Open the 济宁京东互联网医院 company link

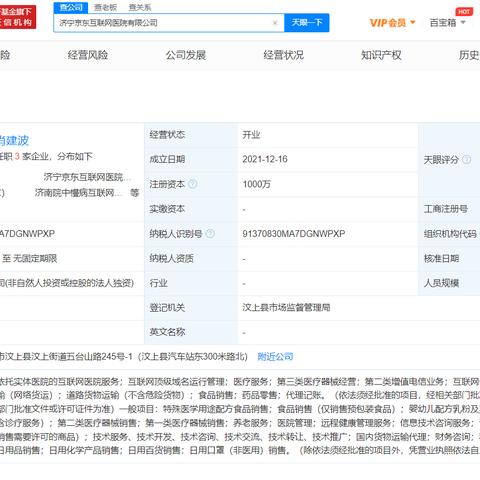[x=87, y=177]
